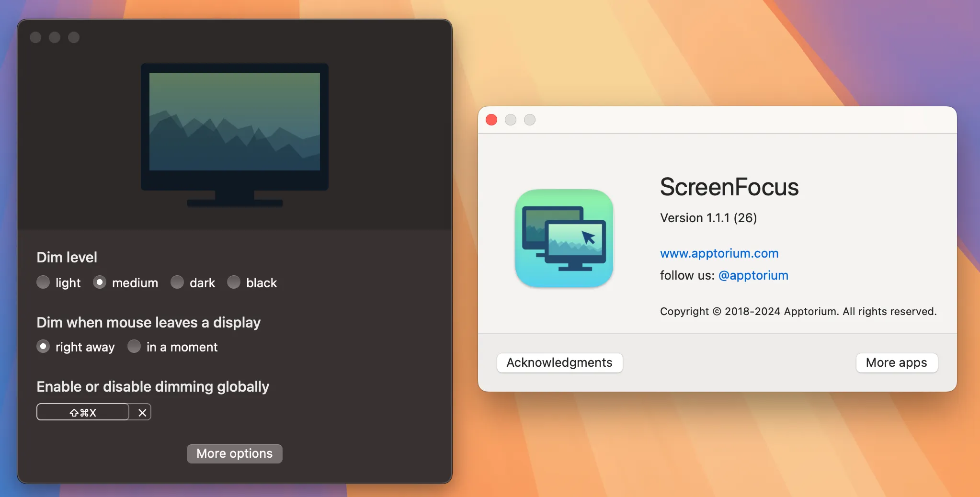980x497 pixels.
Task: Open the www.apptorium.com link
Action: pos(719,253)
